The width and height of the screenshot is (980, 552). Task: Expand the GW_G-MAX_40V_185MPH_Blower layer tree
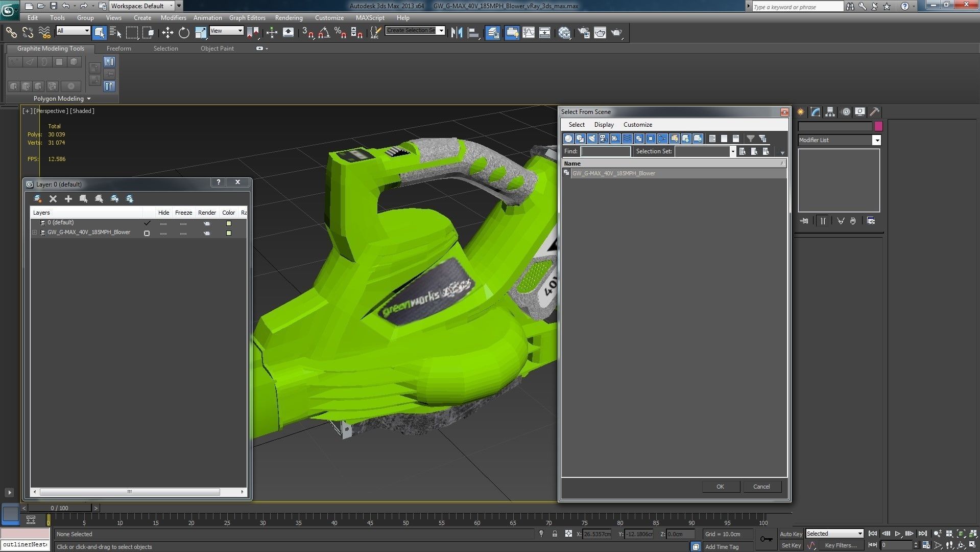35,233
